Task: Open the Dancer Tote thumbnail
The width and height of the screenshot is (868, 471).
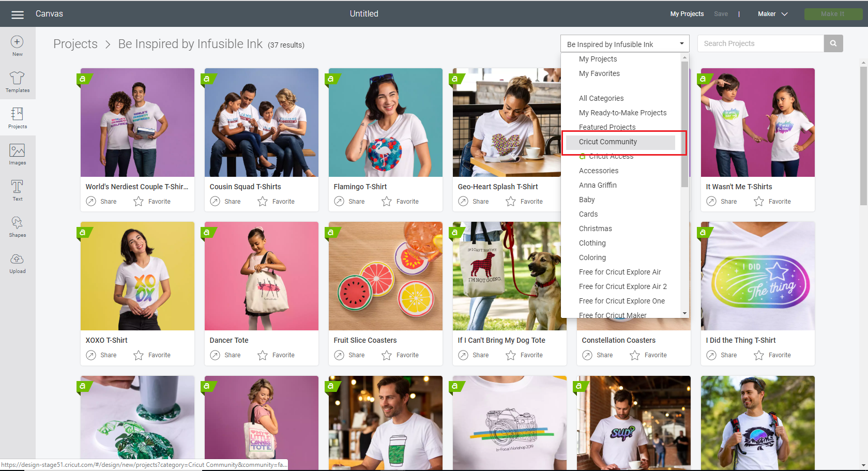Action: point(262,276)
